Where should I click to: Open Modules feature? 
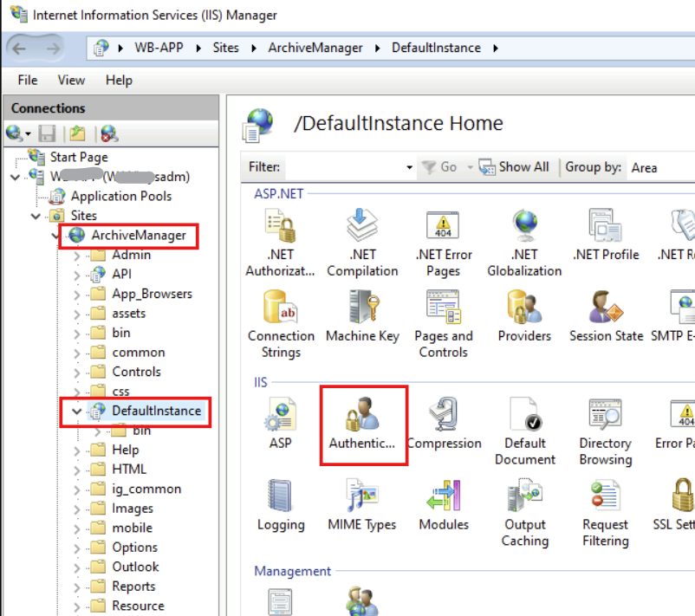click(x=443, y=505)
